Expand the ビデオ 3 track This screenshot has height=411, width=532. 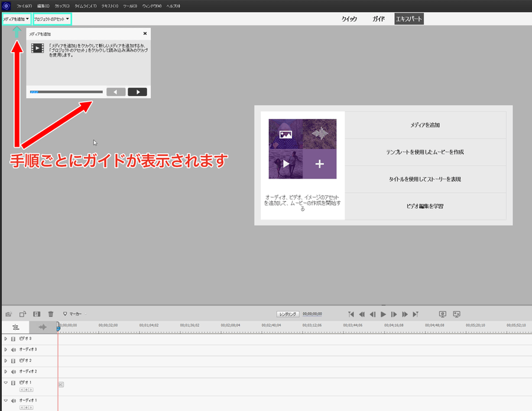click(6, 339)
